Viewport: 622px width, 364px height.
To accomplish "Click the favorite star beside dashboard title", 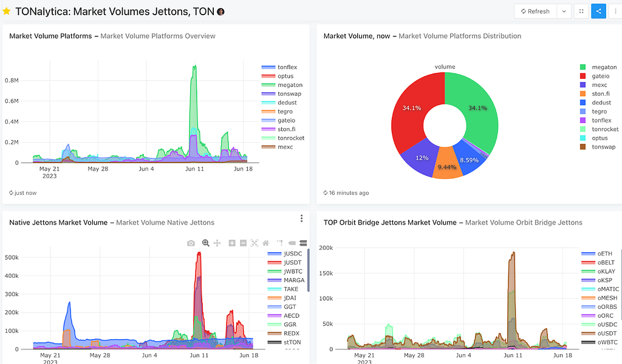I will [6, 11].
